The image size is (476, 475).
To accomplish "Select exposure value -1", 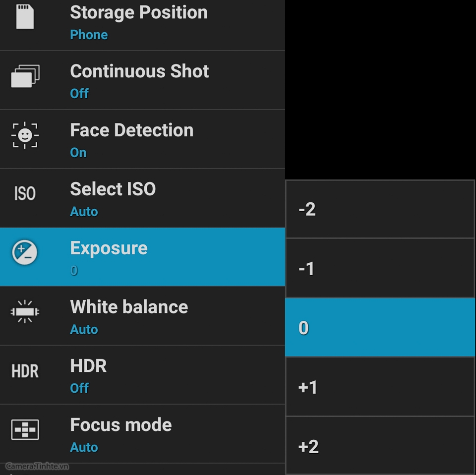I will pyautogui.click(x=380, y=268).
